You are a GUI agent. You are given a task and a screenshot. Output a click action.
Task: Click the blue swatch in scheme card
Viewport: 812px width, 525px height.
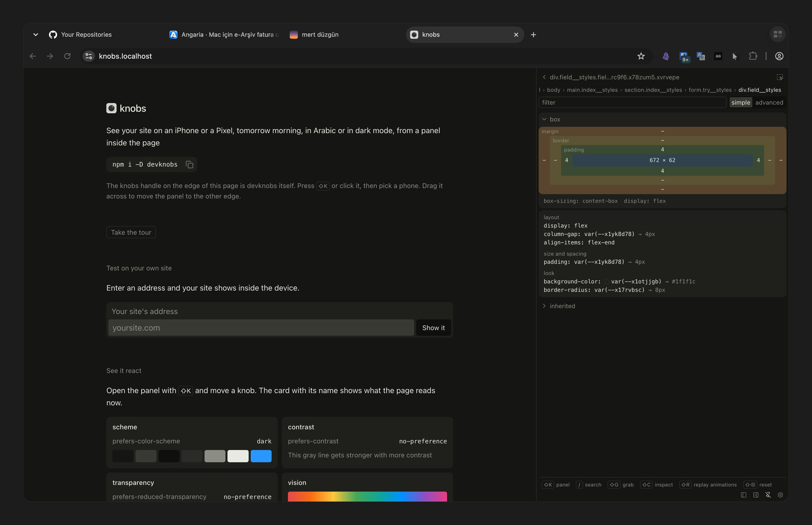click(x=261, y=456)
